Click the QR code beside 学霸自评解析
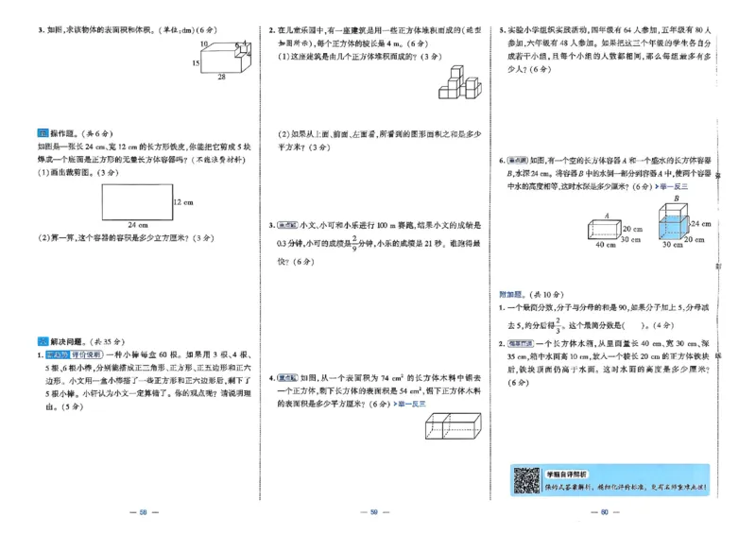The width and height of the screenshot is (756, 535). [x=526, y=480]
